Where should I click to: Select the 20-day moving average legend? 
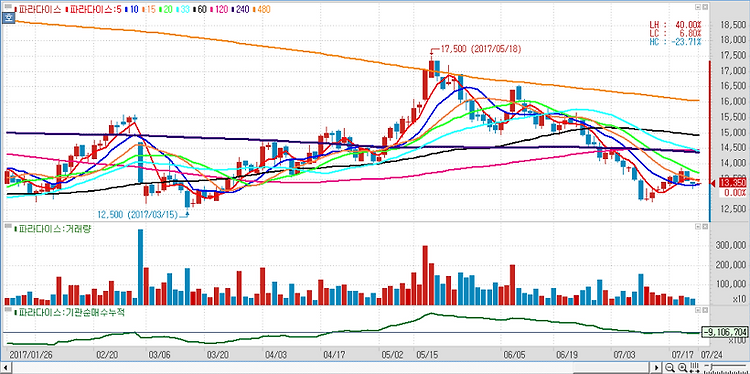click(166, 9)
